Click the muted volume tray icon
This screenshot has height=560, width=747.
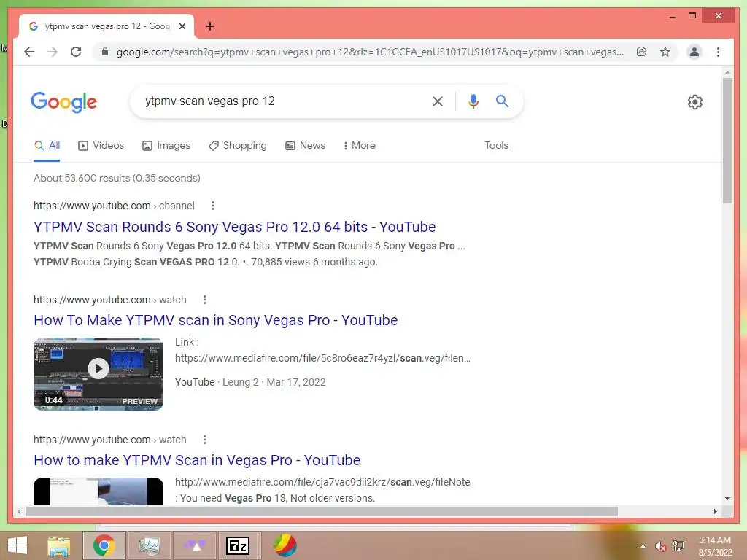pyautogui.click(x=660, y=546)
